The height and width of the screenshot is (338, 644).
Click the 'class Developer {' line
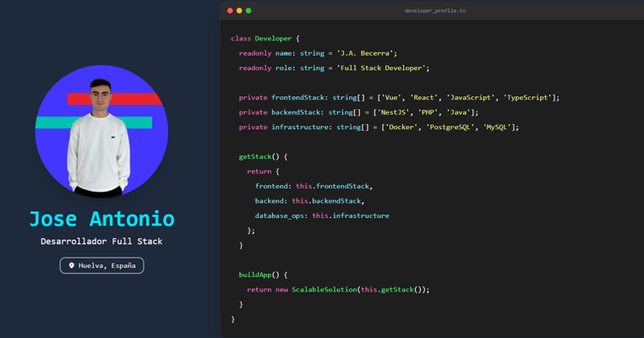click(x=265, y=38)
